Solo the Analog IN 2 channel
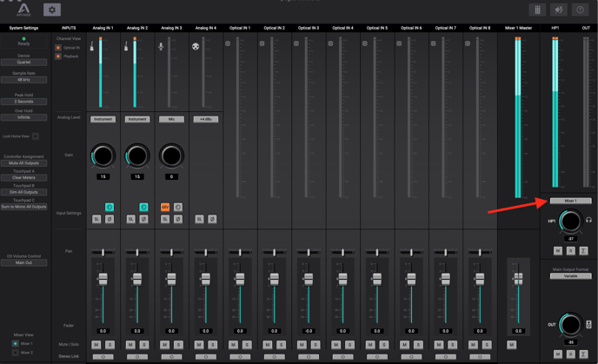598x364 pixels. click(x=144, y=345)
